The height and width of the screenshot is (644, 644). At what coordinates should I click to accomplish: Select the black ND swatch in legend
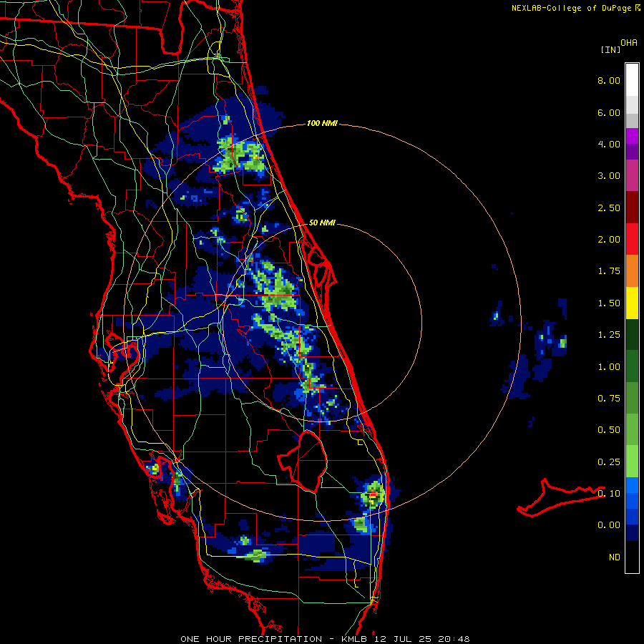point(632,557)
